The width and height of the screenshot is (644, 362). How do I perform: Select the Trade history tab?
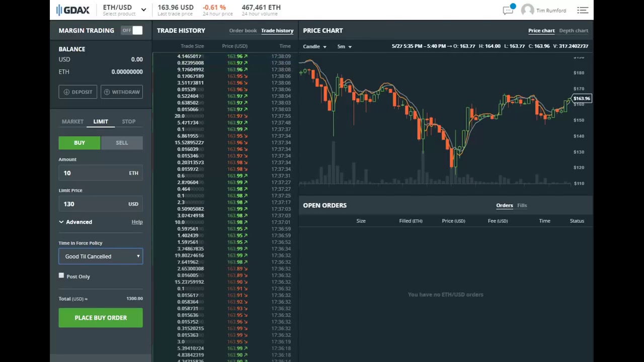[x=277, y=31]
